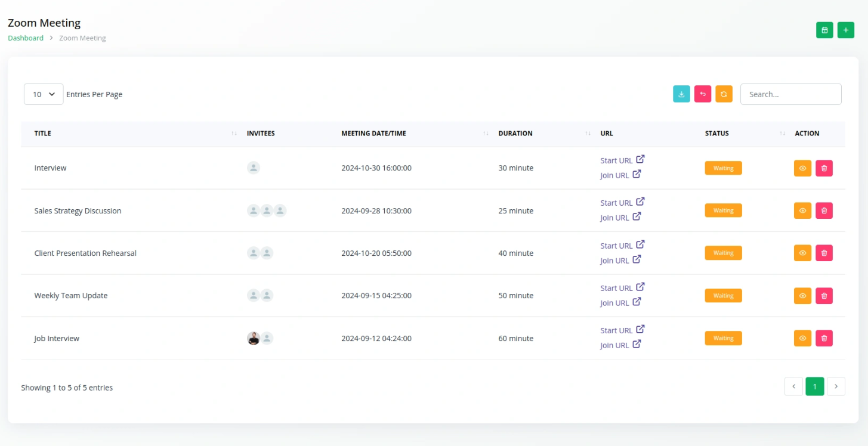Open Start URL for Weekly Team Update

tap(622, 287)
